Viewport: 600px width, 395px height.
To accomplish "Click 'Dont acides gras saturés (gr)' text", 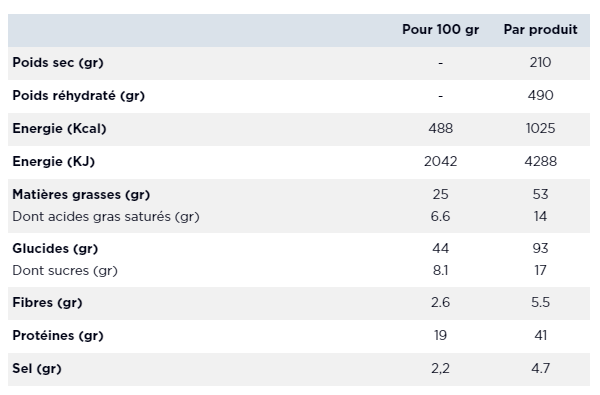I will point(106,217).
